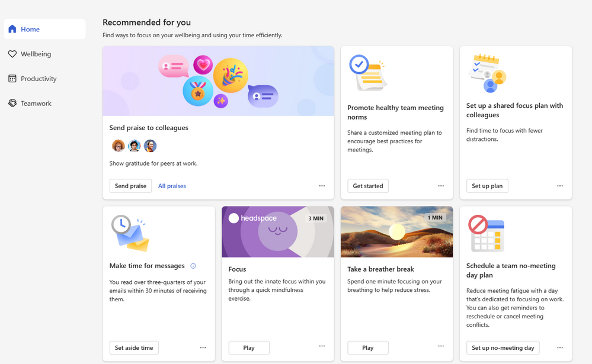Open more options on Promote healthy meeting norms card
Viewport: 592px width, 364px height.
pyautogui.click(x=441, y=186)
